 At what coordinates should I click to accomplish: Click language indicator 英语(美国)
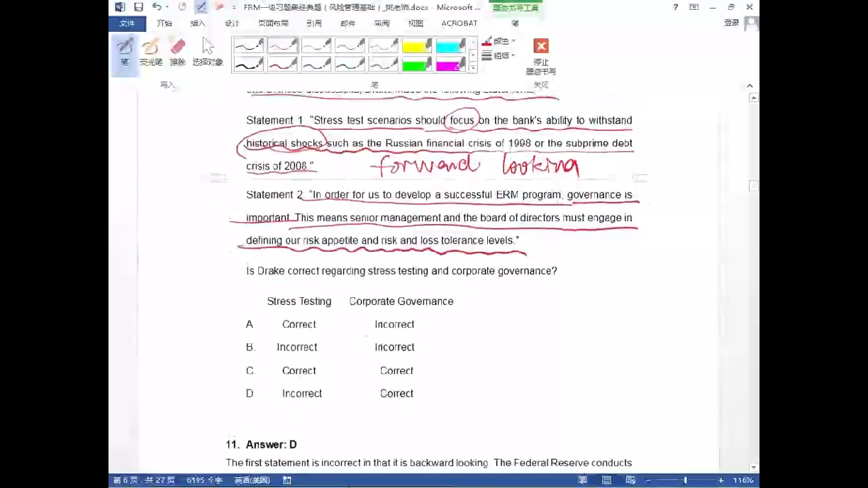[x=252, y=480]
